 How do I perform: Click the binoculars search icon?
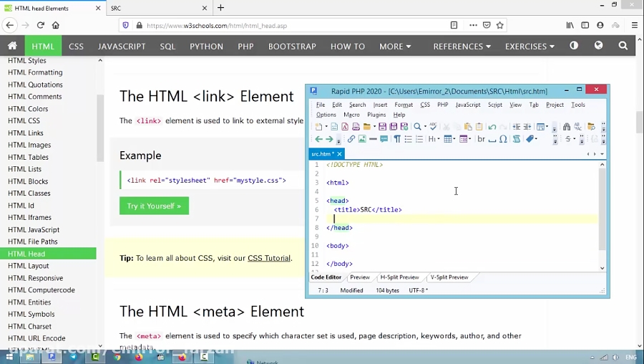567,127
